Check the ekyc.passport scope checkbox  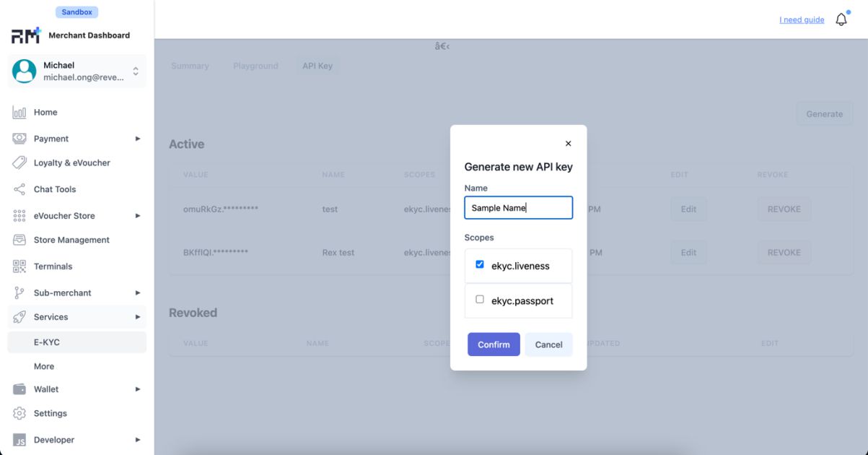tap(480, 300)
